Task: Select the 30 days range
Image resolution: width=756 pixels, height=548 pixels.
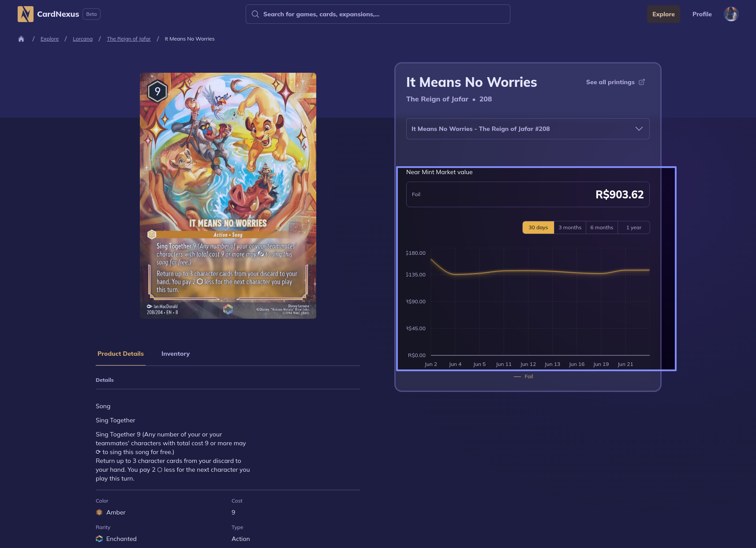Action: tap(538, 227)
